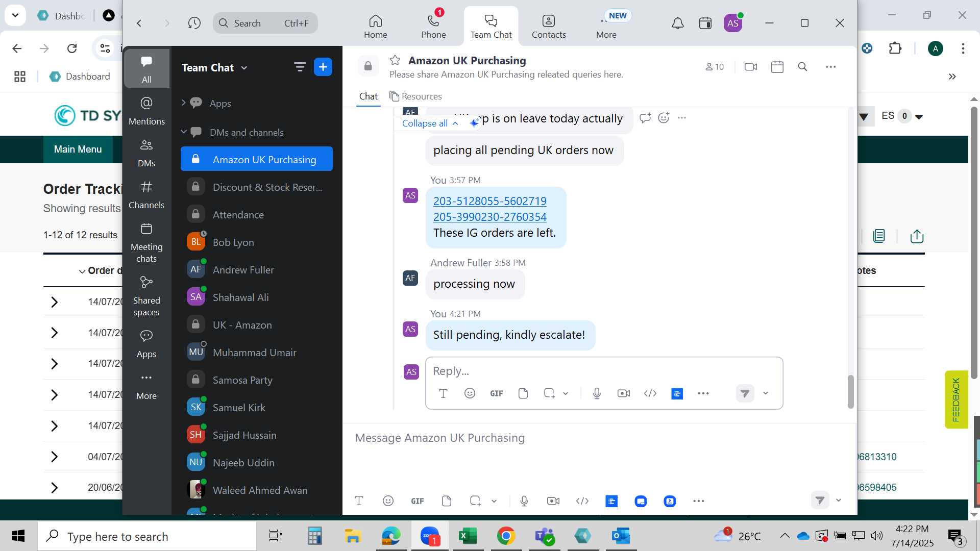This screenshot has height=551, width=980.
Task: Schedule a meeting via channel calendar icon
Action: (777, 67)
